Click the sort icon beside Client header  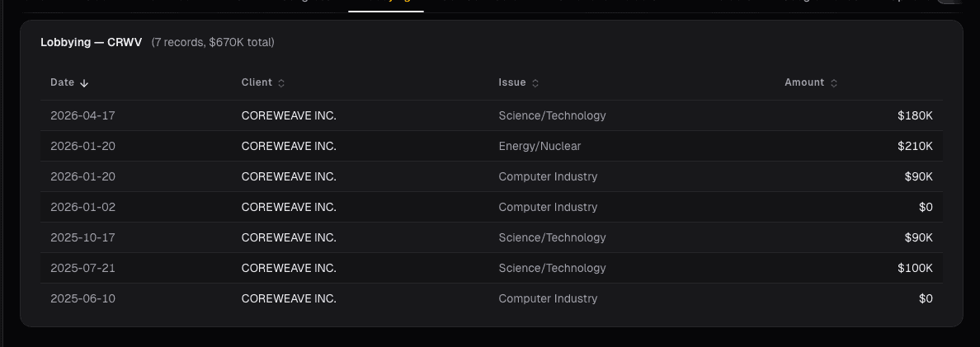[x=281, y=83]
